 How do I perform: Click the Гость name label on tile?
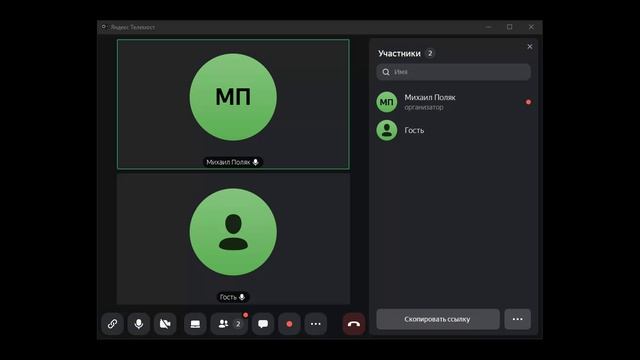[x=233, y=297]
